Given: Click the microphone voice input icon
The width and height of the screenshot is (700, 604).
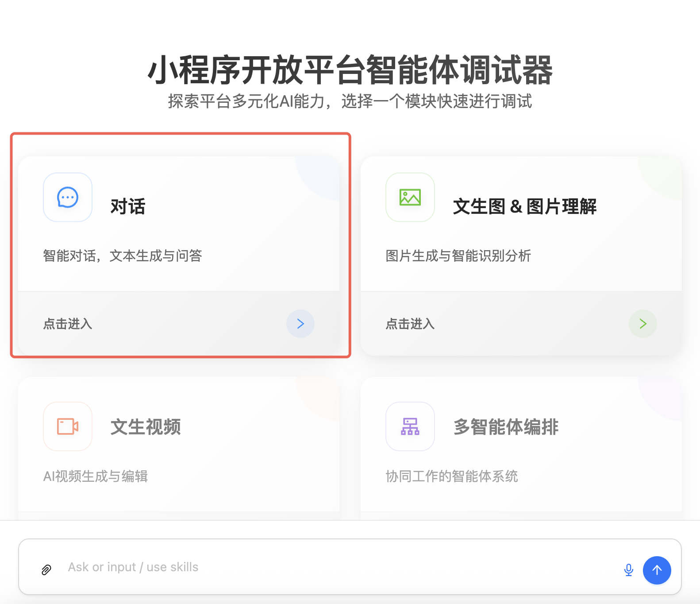Looking at the screenshot, I should tap(628, 570).
